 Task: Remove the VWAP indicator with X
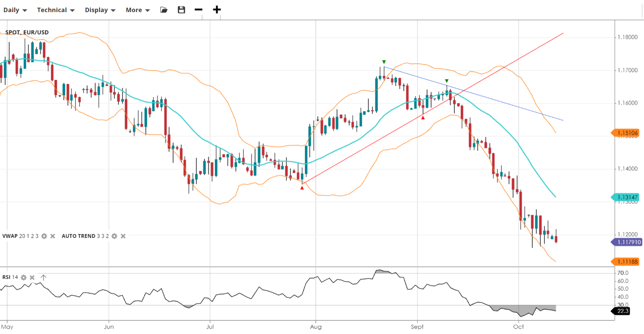[53, 236]
